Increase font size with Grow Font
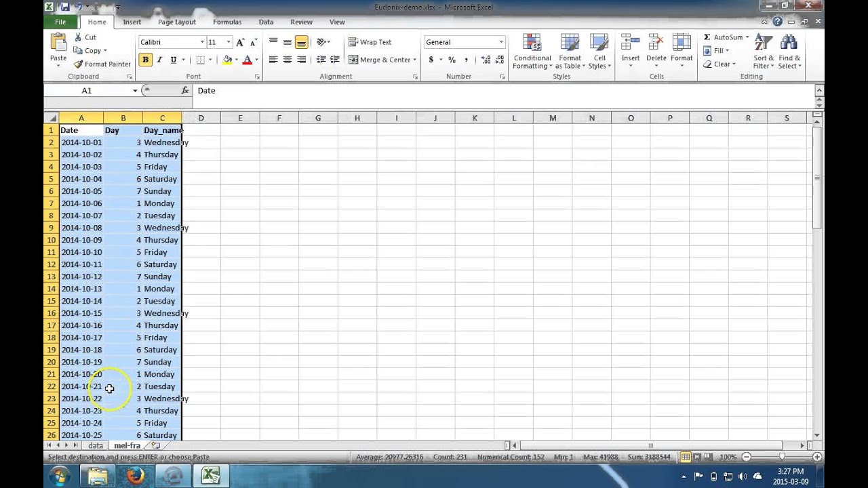The width and height of the screenshot is (868, 488). (240, 42)
